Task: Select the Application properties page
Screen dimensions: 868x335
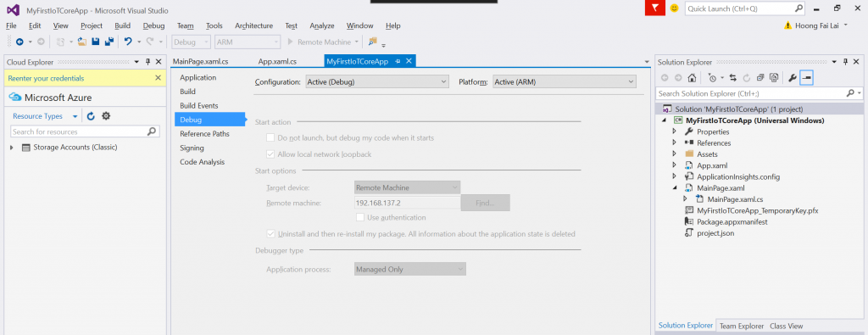Action: [x=198, y=77]
